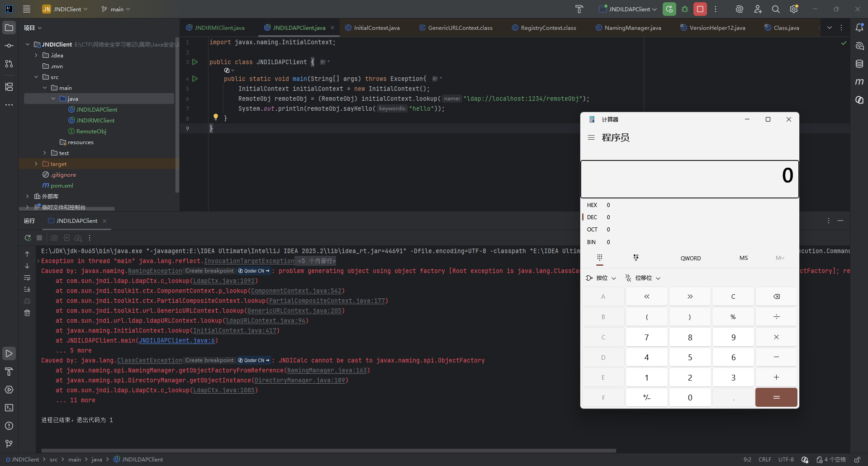The image size is (868, 466).
Task: Show the hidden editor tabs dropdown
Action: click(830, 28)
